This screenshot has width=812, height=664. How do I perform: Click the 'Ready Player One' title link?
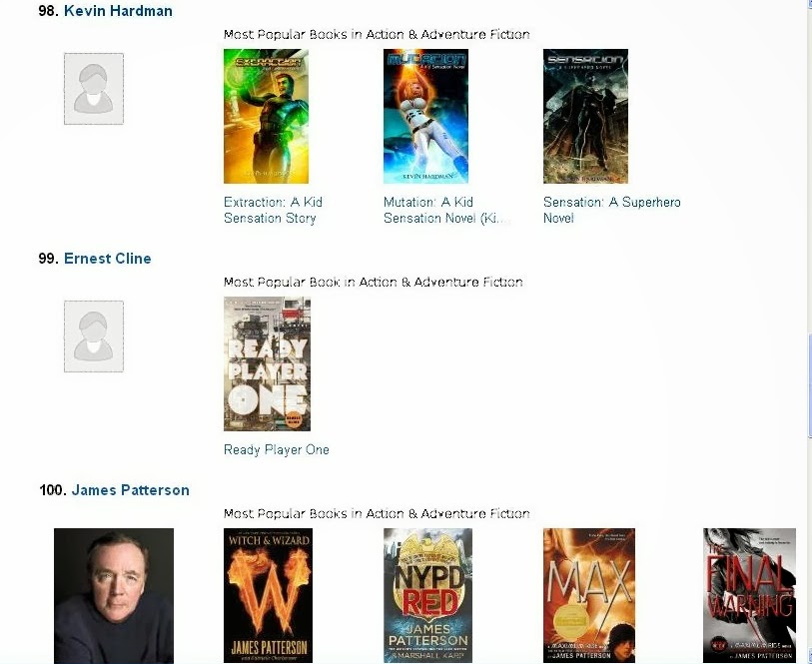(x=277, y=449)
